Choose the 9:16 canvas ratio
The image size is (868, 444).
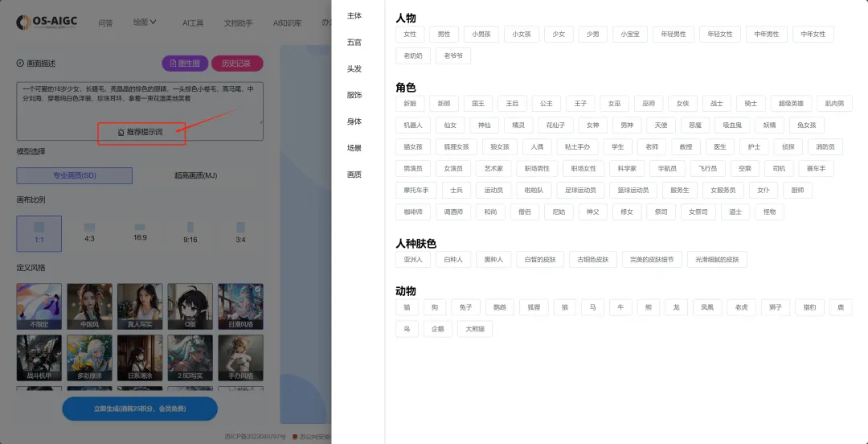tap(190, 233)
